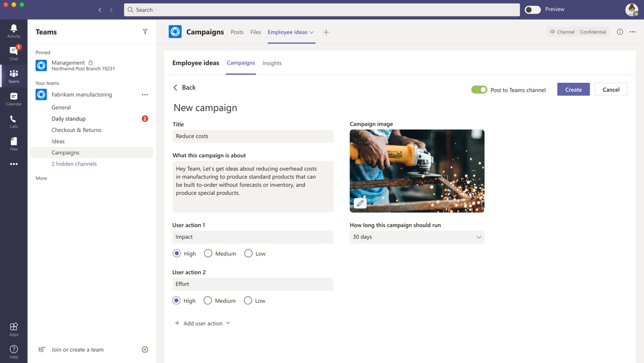Viewport: 644px width, 363px height.
Task: Edit the campaign image using the pencil icon
Action: tap(360, 202)
